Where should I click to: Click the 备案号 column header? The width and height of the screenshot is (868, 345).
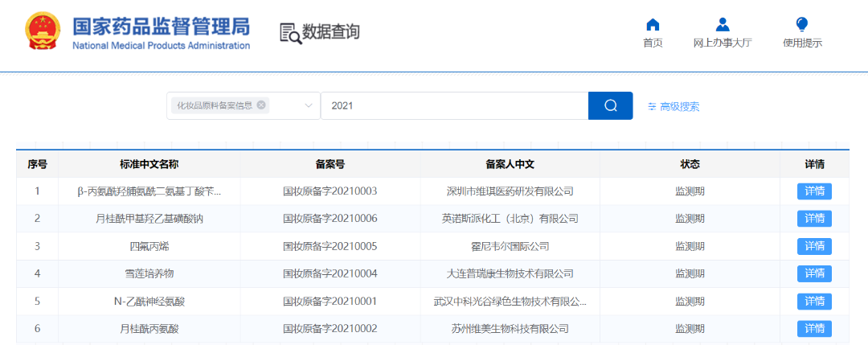tap(330, 164)
